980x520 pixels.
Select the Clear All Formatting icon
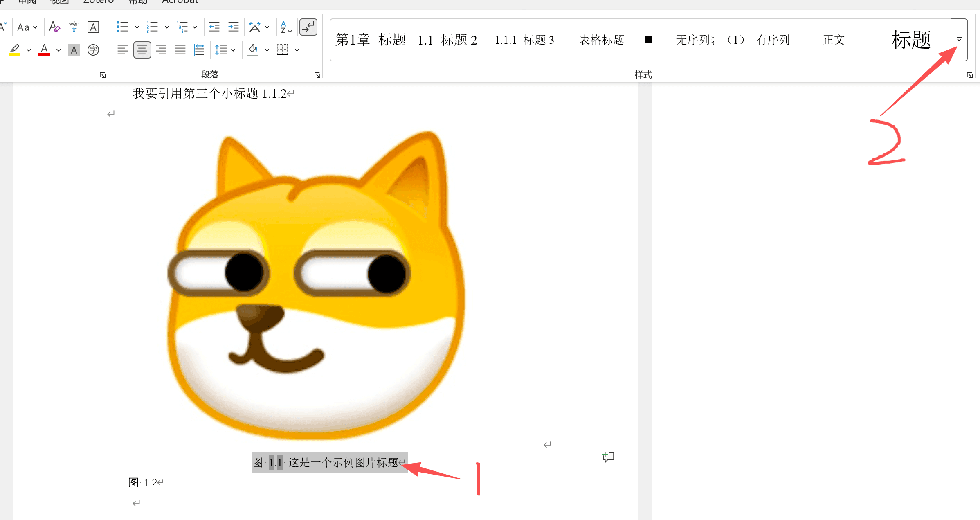pos(54,27)
